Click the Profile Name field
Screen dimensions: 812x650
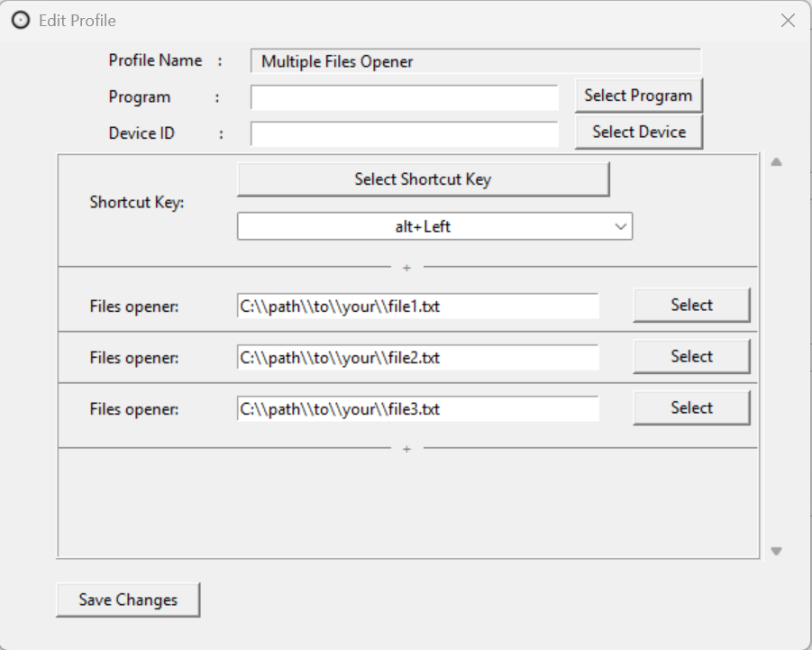coord(475,61)
